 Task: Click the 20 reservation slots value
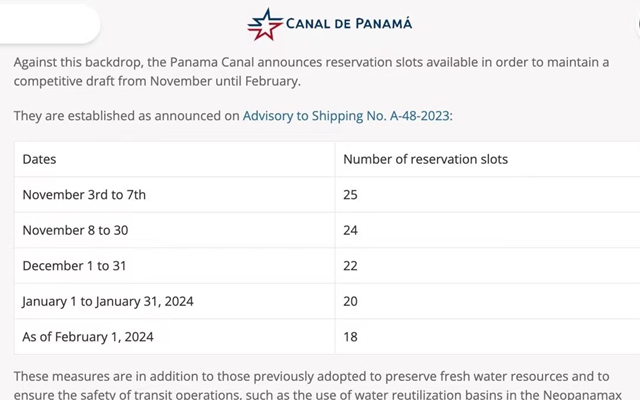click(x=350, y=301)
